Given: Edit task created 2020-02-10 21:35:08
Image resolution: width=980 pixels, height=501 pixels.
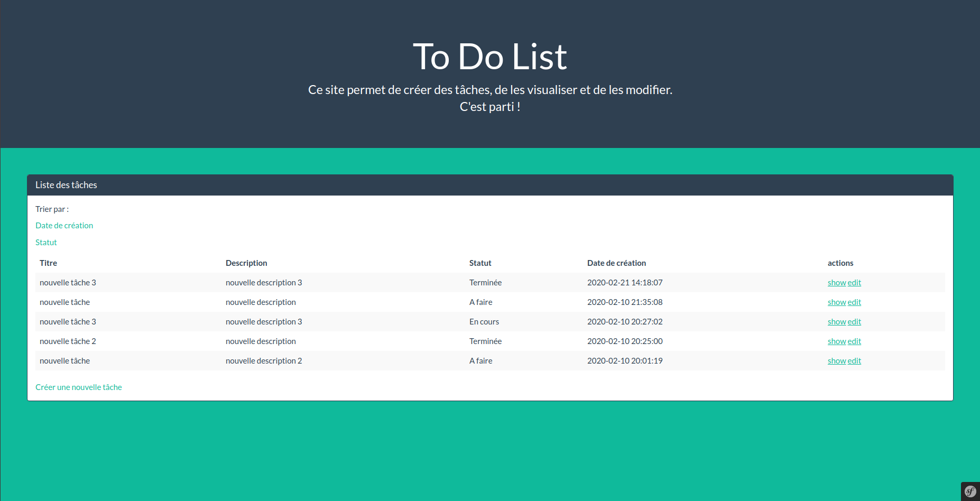Looking at the screenshot, I should point(854,302).
